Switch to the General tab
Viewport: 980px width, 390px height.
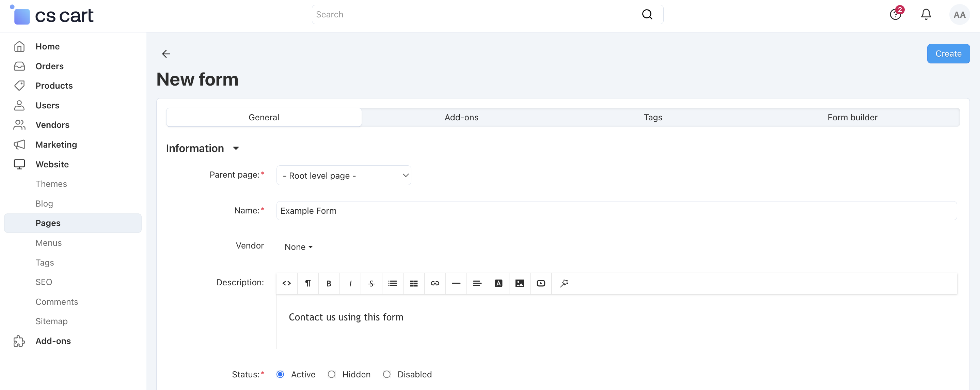tap(264, 117)
